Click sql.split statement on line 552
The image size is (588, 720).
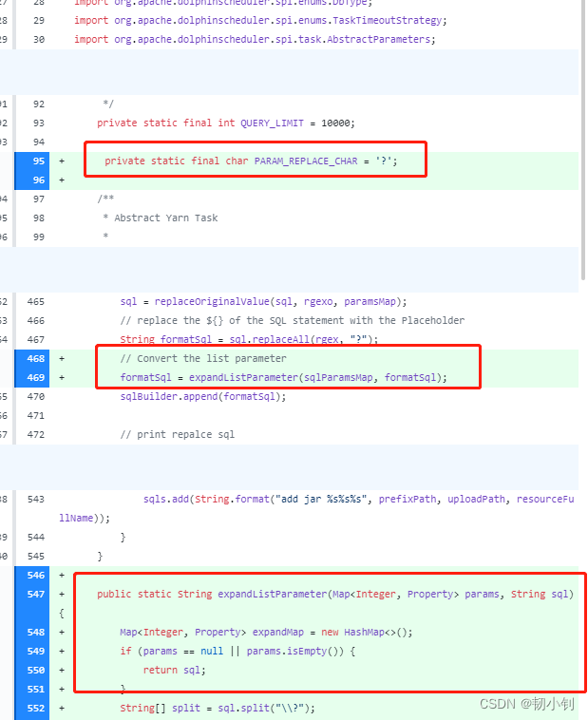(218, 708)
